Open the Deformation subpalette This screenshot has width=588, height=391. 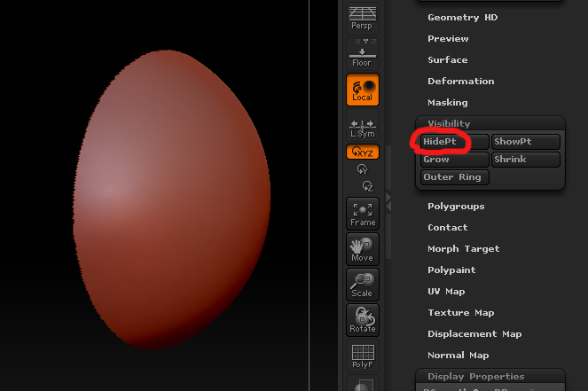tap(460, 82)
